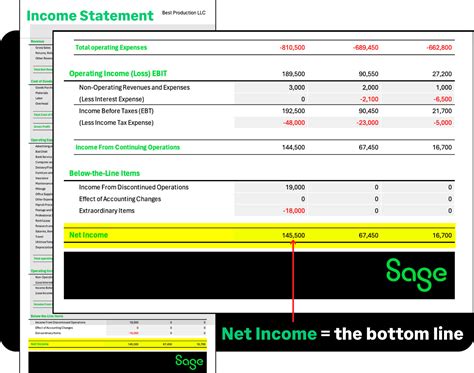
Task: Select '(Less Income Tax Expense)' label in enlarged panel
Action: coord(116,123)
